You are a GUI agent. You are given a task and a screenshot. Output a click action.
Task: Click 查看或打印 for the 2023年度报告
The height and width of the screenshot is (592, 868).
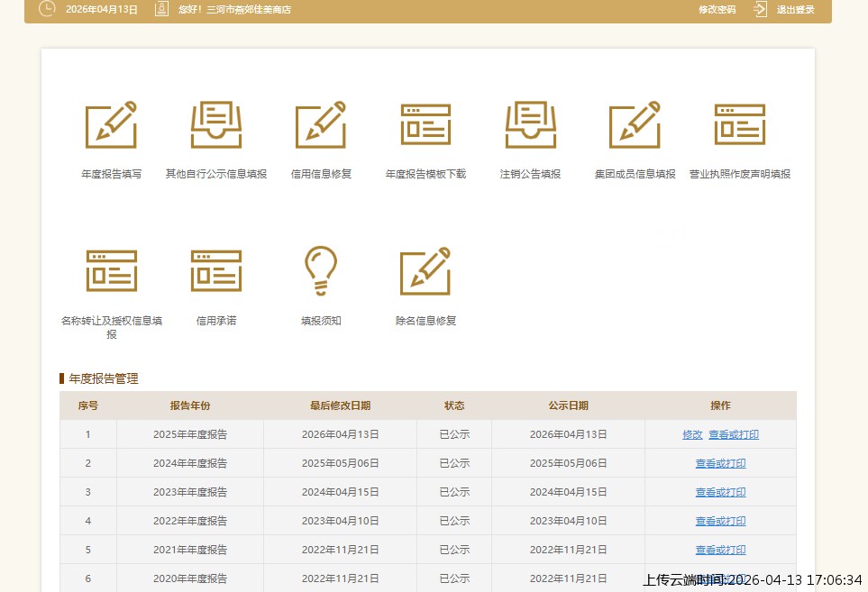(720, 492)
